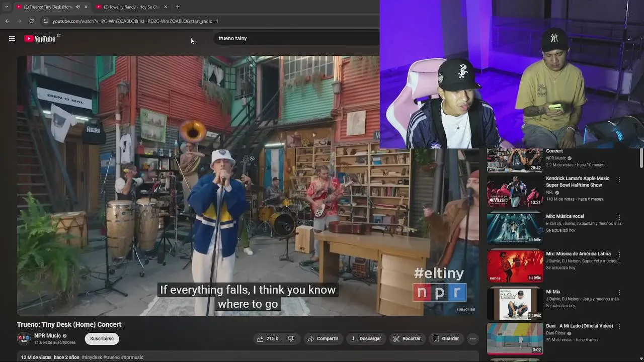
Task: Open options menu for Mi Mix
Action: click(619, 293)
